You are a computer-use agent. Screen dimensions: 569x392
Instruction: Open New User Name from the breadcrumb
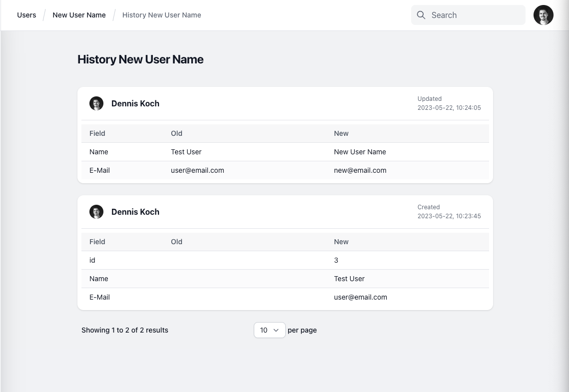pyautogui.click(x=79, y=15)
